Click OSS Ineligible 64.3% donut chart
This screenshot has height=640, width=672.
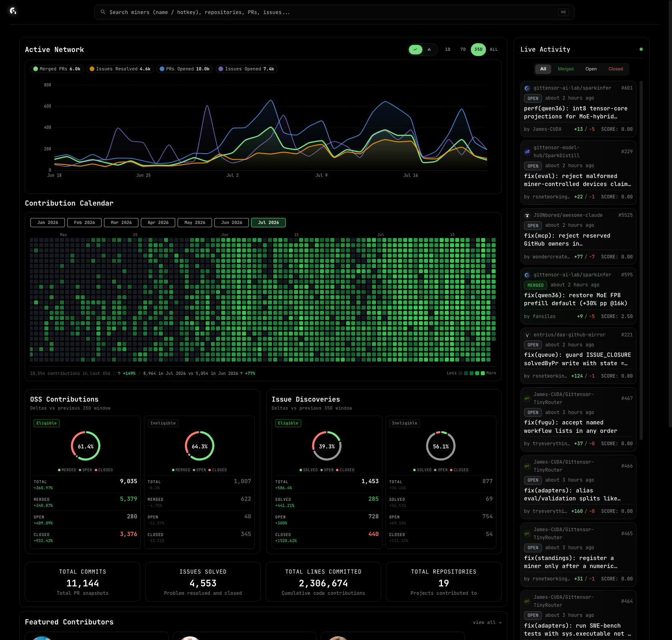200,446
